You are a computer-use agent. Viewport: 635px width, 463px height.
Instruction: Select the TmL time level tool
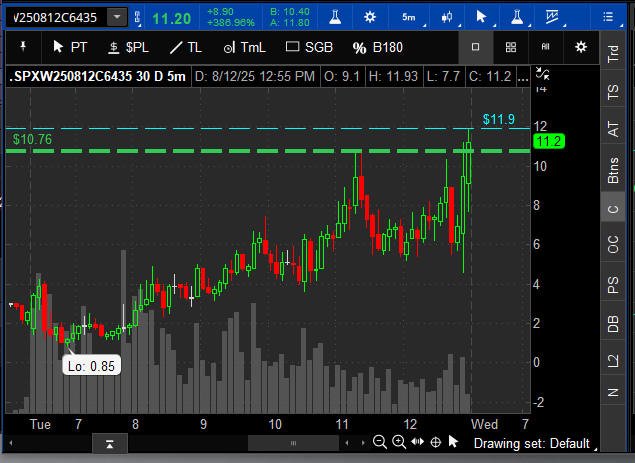244,47
